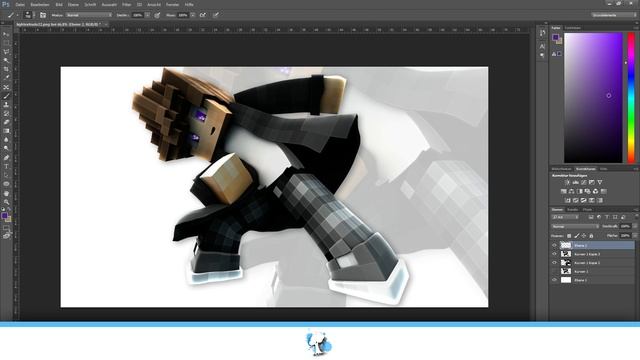Add a Vibrance adjustment layer
Image resolution: width=640 pixels, height=360 pixels.
pyautogui.click(x=600, y=182)
